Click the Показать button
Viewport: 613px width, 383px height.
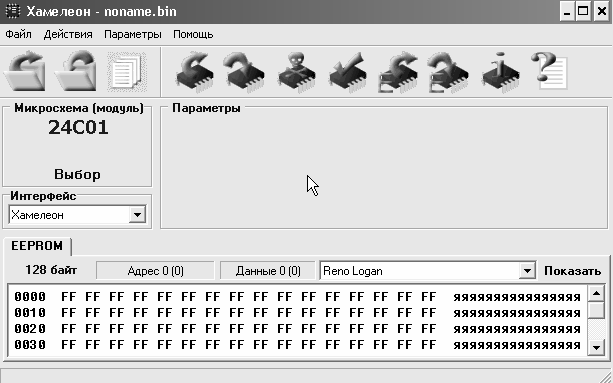pyautogui.click(x=572, y=271)
